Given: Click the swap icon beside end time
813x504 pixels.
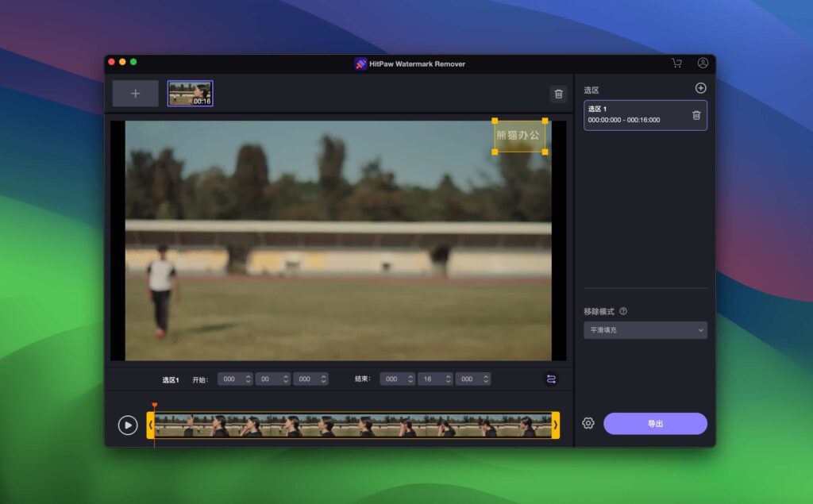Looking at the screenshot, I should tap(551, 379).
